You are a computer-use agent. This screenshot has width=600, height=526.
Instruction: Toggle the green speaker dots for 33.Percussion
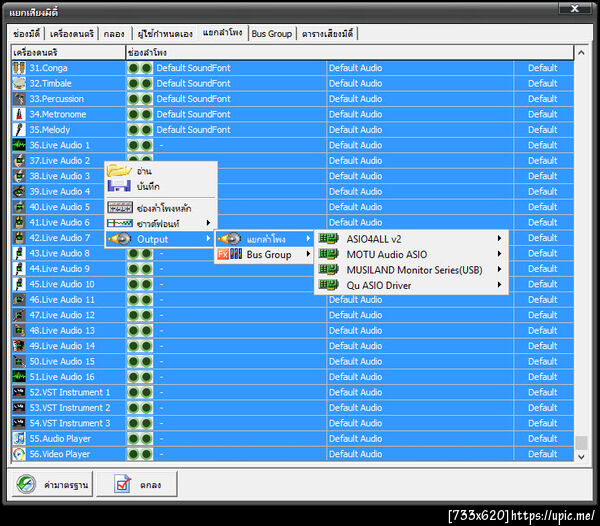(140, 99)
